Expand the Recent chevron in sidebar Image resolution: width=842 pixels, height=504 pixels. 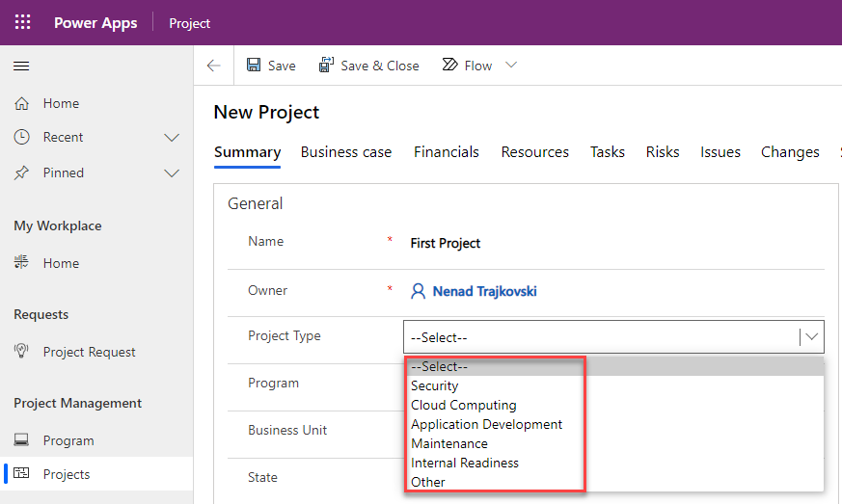pos(172,138)
